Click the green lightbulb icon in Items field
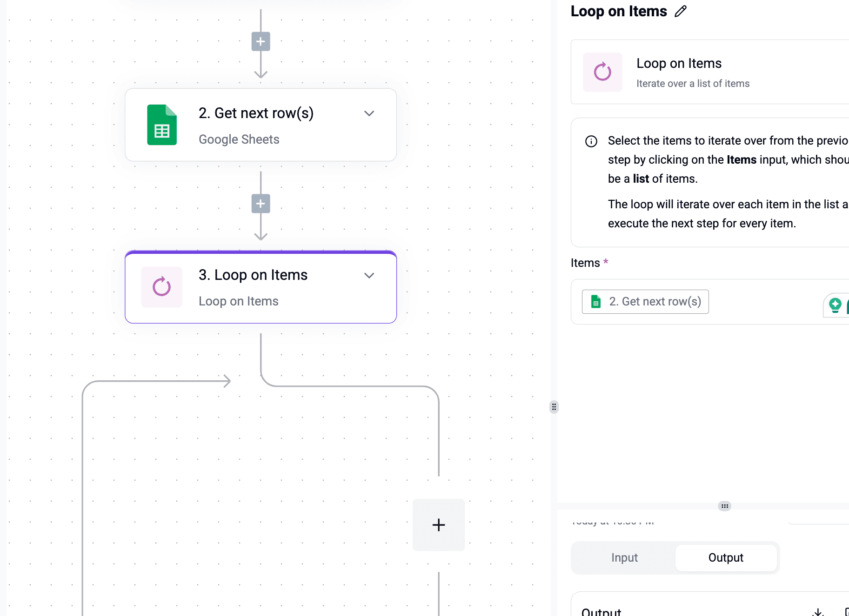Viewport: 849px width, 616px height. [x=835, y=305]
